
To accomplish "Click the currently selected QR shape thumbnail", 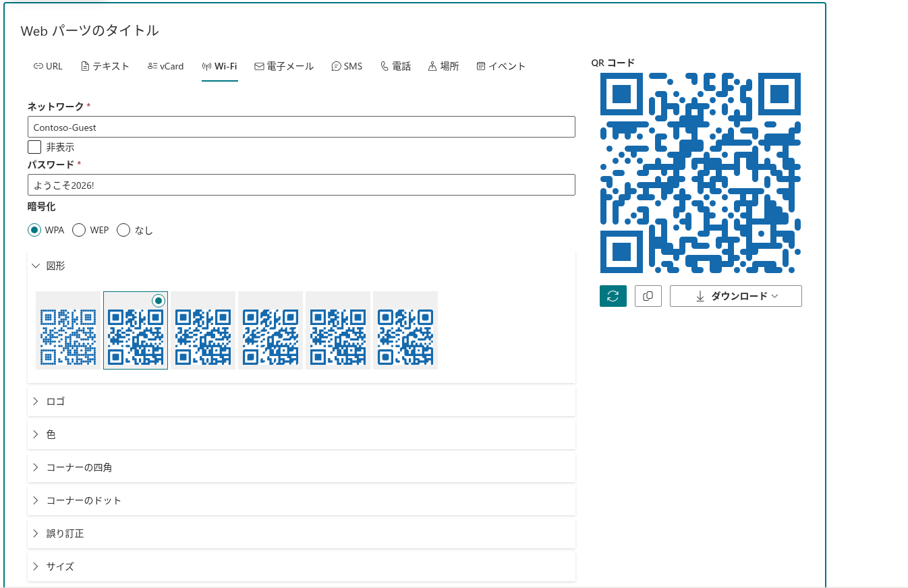I will 136,330.
